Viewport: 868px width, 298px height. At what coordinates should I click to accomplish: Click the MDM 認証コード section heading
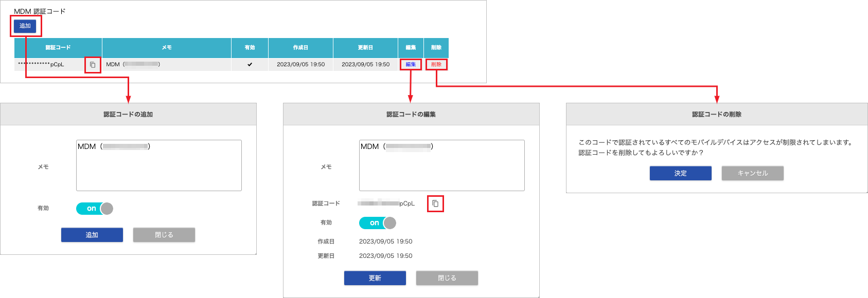pos(40,11)
